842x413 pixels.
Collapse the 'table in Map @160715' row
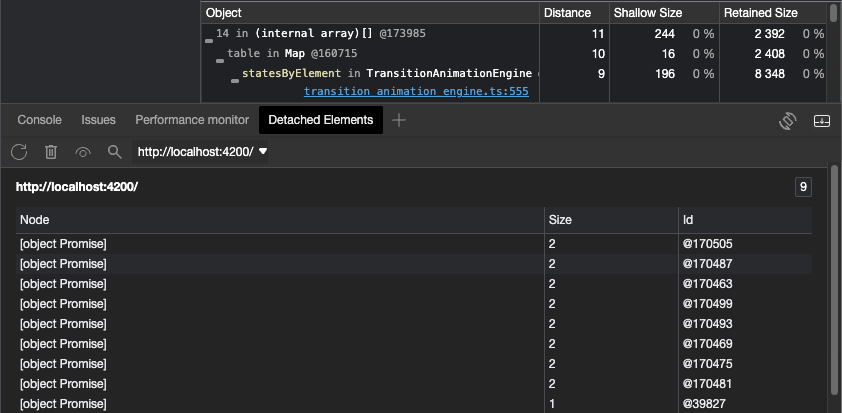[220, 61]
